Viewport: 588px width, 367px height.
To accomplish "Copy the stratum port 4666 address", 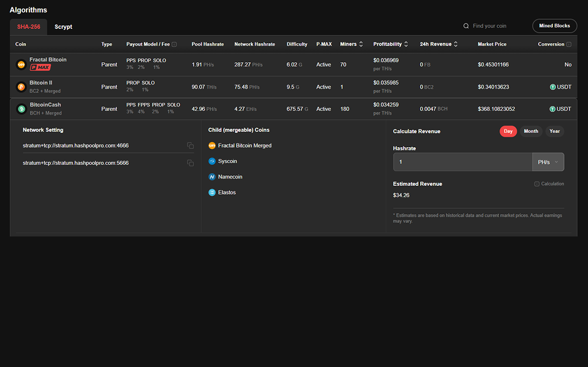I will (x=191, y=145).
